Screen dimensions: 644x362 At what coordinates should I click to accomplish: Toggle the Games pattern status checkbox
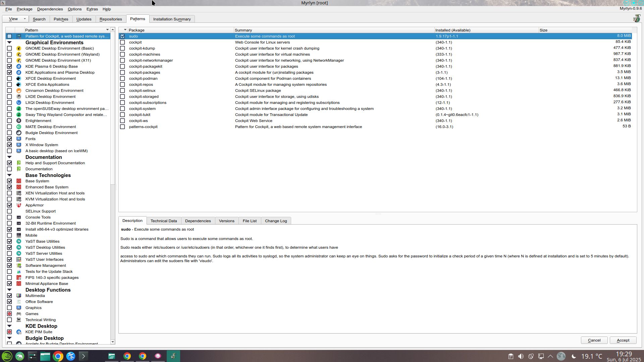(9, 314)
